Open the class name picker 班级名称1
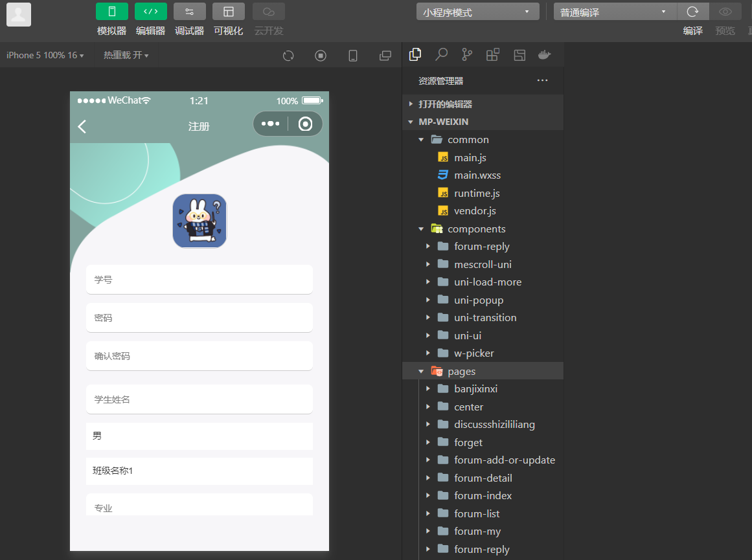Viewport: 752px width, 560px height. pyautogui.click(x=199, y=471)
